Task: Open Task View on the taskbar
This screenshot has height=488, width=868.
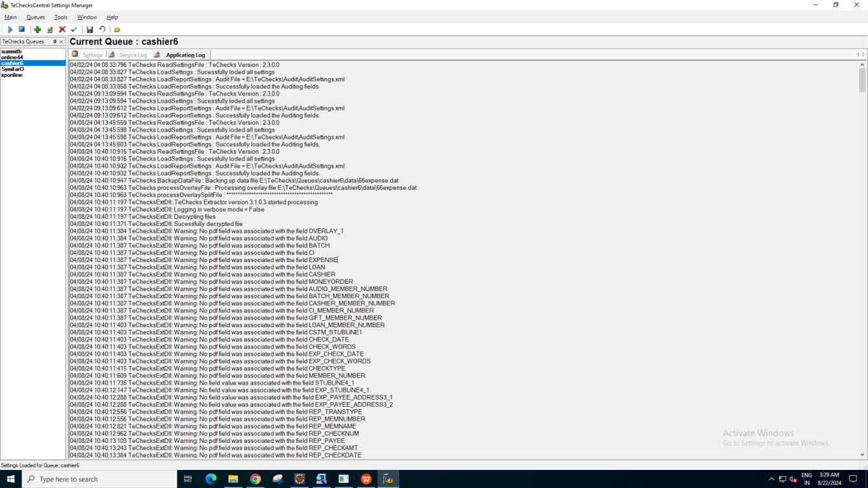Action: point(188,479)
